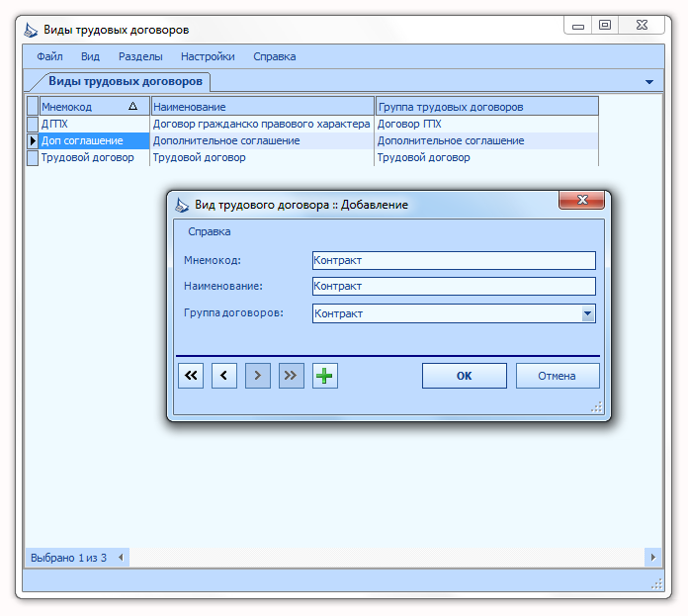Click Дополнительное соглашение in group column
This screenshot has height=616, width=688.
(486, 140)
